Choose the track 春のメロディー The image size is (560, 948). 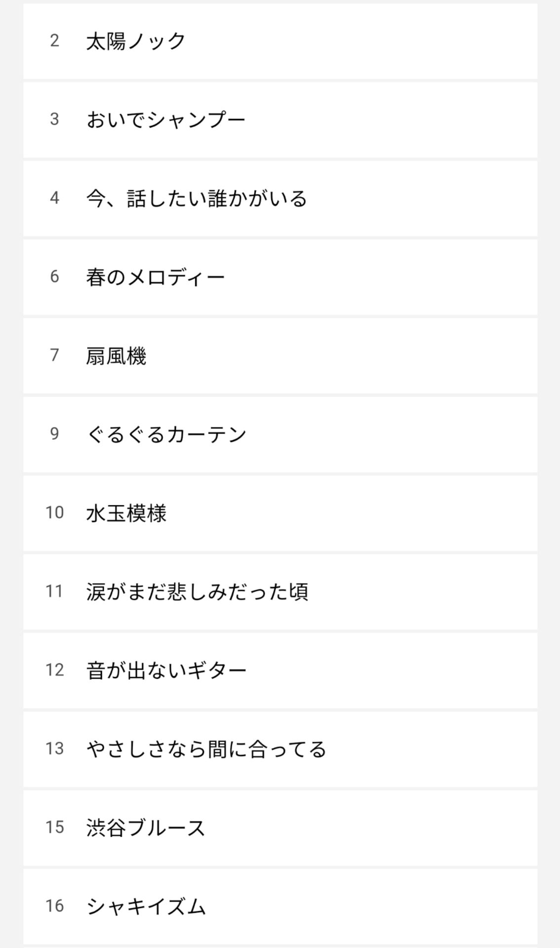point(156,277)
